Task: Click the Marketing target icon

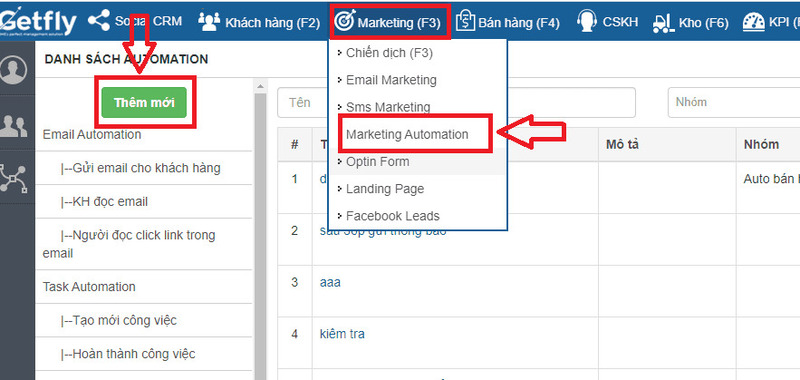Action: 345,22
